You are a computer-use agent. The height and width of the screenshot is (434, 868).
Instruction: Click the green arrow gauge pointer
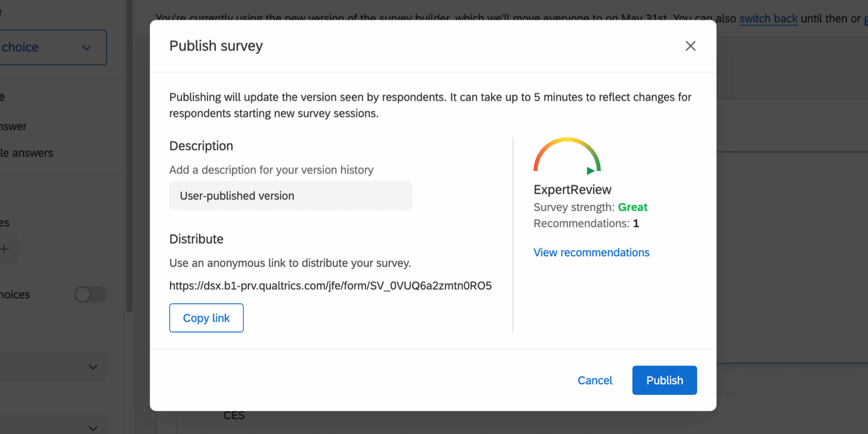point(590,171)
